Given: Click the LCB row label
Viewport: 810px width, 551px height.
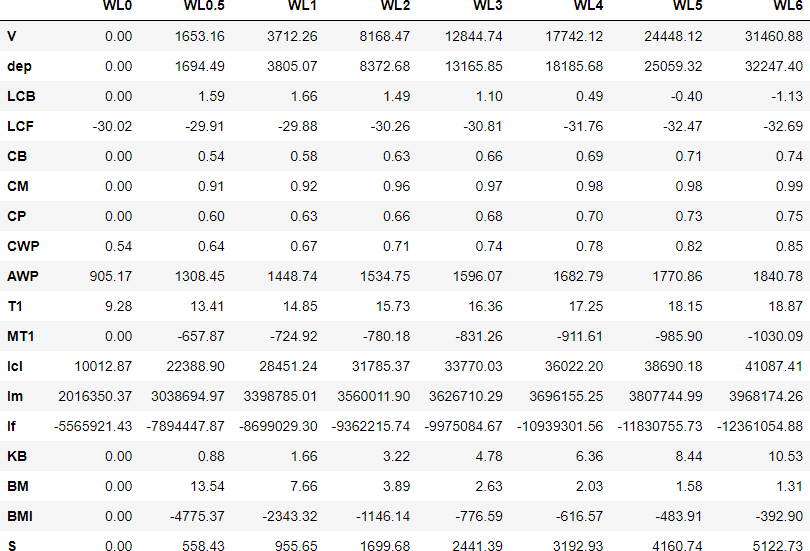Looking at the screenshot, I should pos(21,96).
